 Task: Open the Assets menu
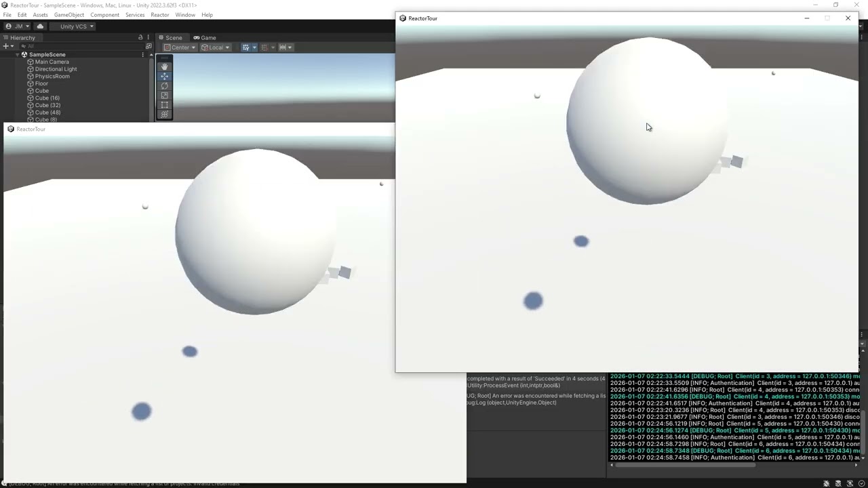[40, 15]
